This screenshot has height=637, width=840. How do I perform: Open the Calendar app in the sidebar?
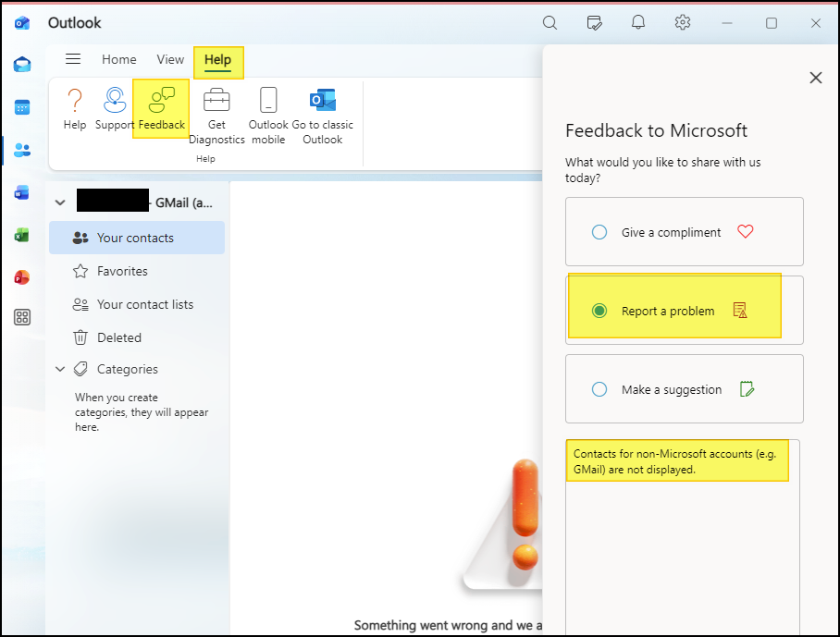pos(22,107)
